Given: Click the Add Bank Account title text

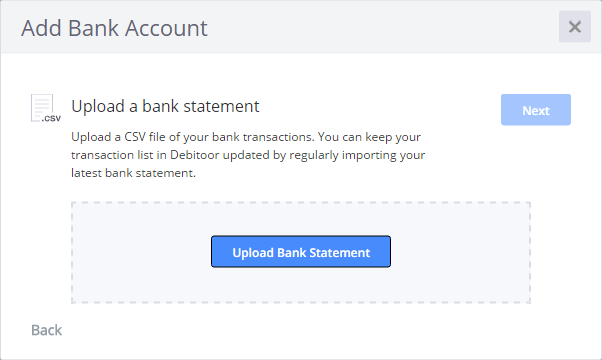Looking at the screenshot, I should pos(114,28).
